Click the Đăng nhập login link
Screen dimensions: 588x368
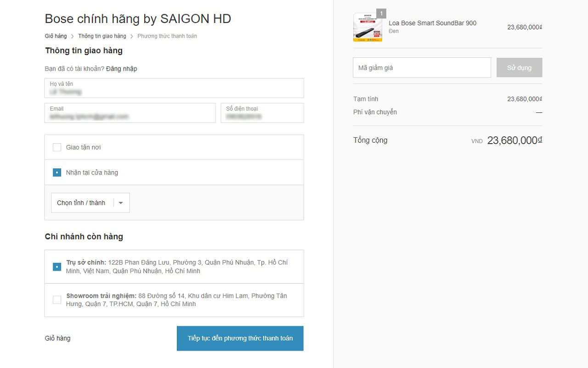(x=122, y=69)
